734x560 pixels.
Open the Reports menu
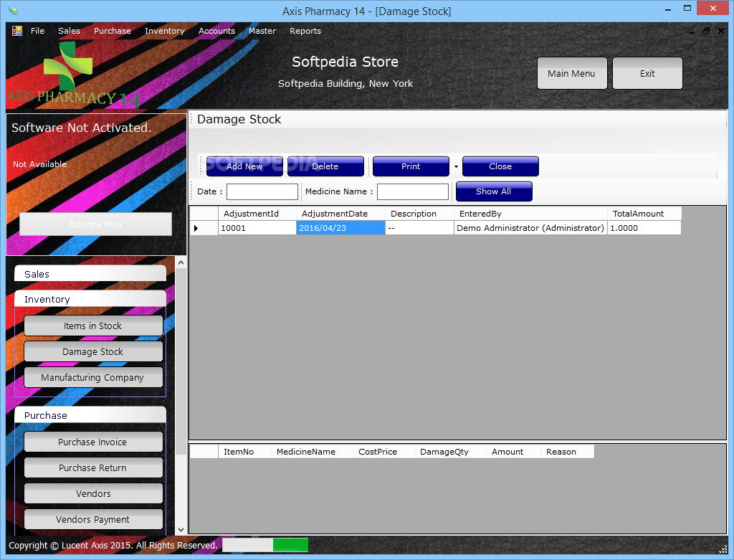(x=305, y=31)
